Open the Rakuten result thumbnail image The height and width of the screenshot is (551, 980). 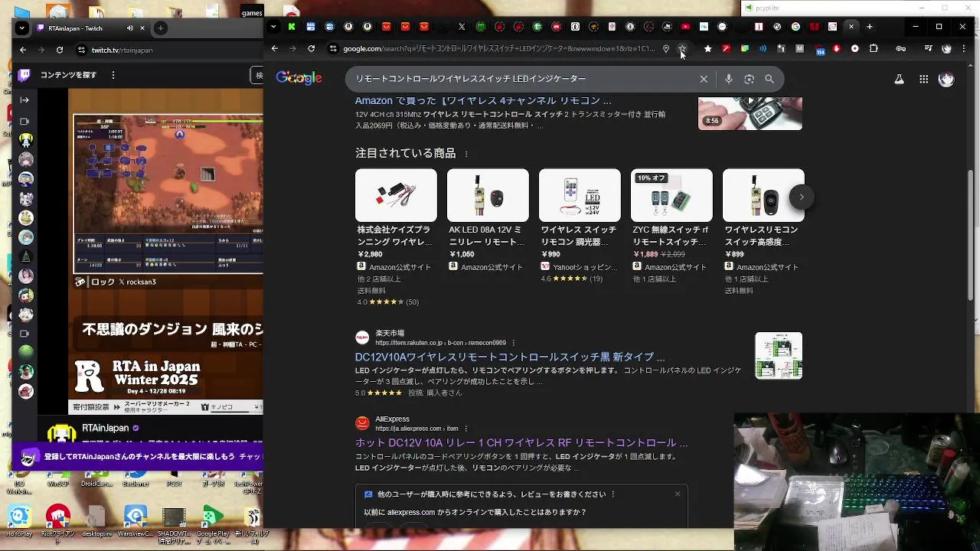[779, 356]
